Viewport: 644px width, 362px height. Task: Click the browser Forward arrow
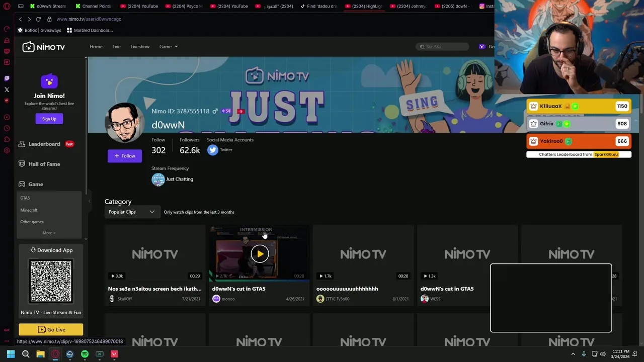[x=29, y=19]
